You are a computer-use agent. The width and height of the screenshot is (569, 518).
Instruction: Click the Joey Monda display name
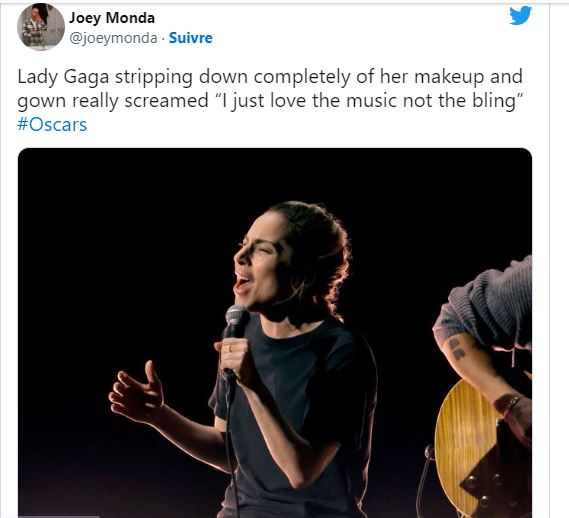[112, 17]
